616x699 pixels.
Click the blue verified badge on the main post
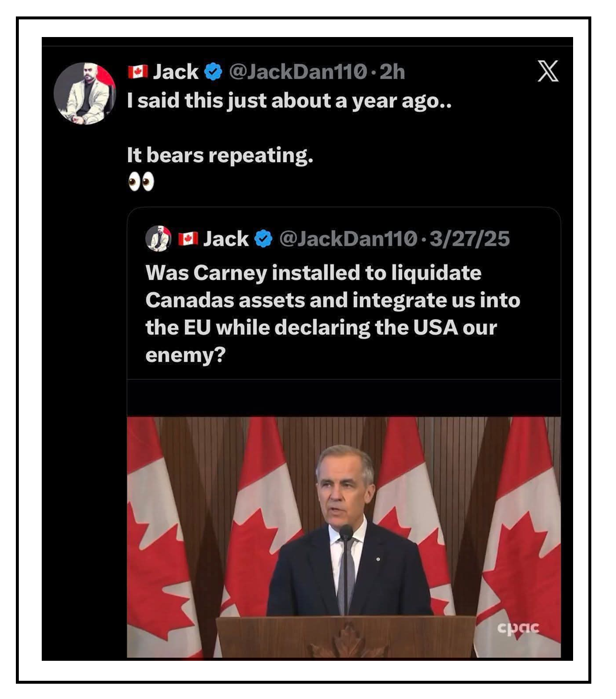213,72
